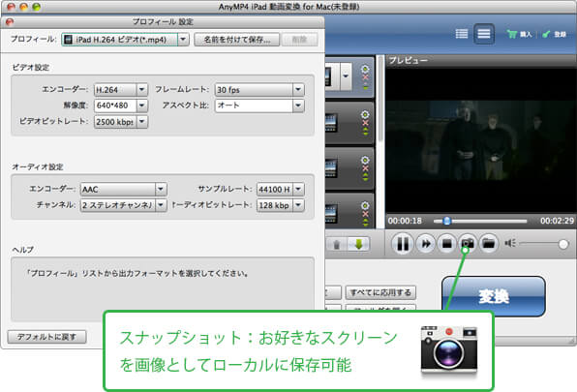This screenshot has width=577, height=392.
Task: Switch to list view icon in main toolbar
Action: click(x=462, y=34)
